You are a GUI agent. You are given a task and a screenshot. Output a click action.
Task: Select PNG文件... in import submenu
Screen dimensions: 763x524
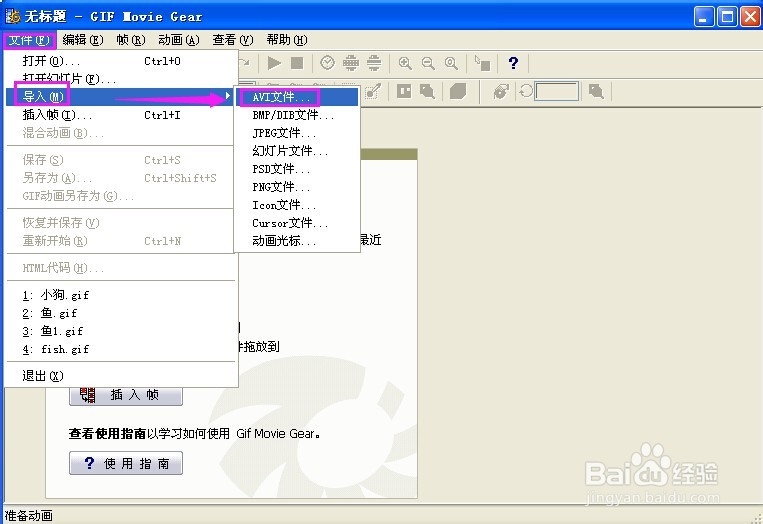coord(297,187)
